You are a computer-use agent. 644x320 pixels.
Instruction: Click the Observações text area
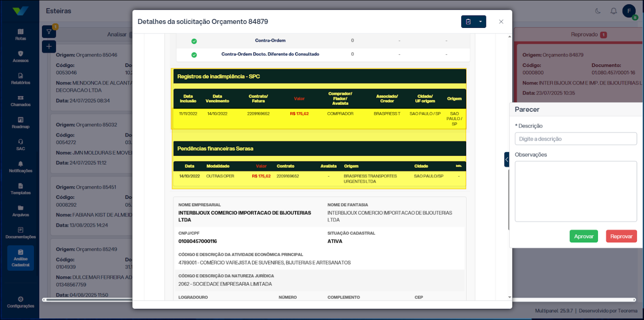(576, 191)
